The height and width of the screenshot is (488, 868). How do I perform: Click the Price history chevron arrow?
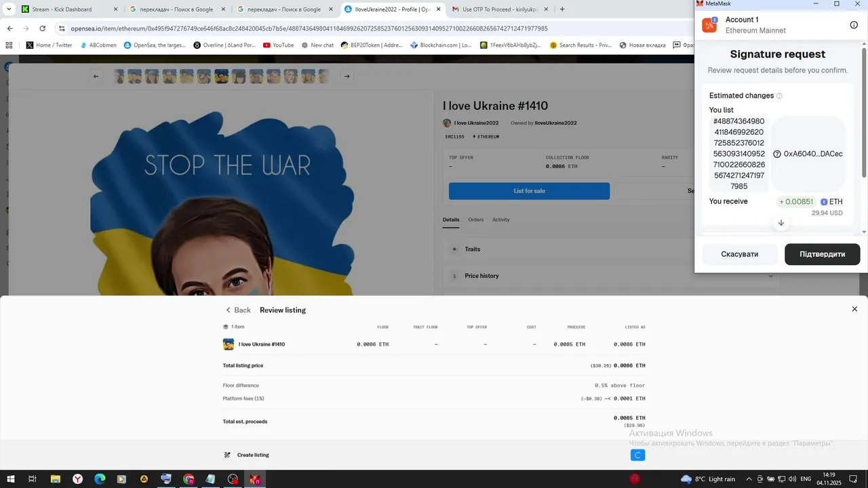[x=771, y=276]
